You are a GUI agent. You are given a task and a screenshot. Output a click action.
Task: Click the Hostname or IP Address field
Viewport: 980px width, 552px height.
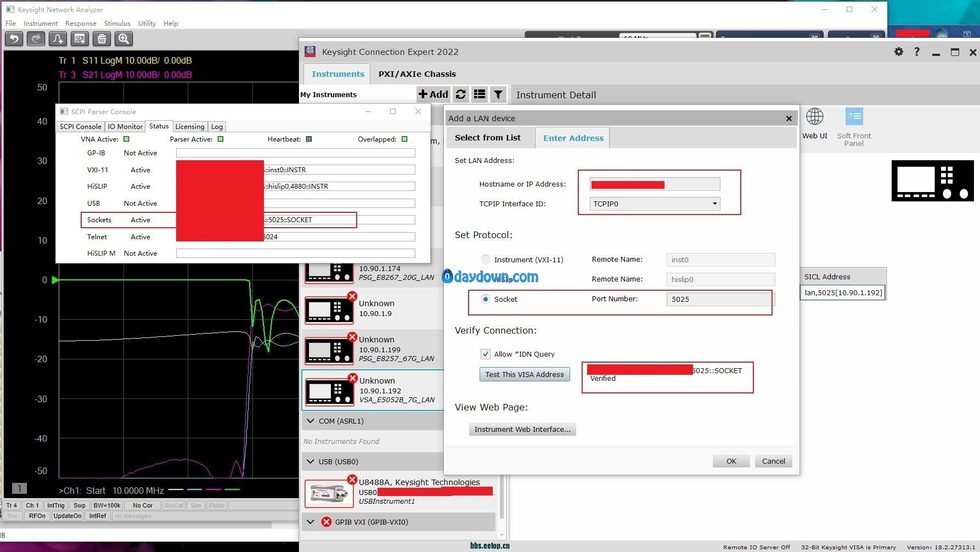pos(655,184)
